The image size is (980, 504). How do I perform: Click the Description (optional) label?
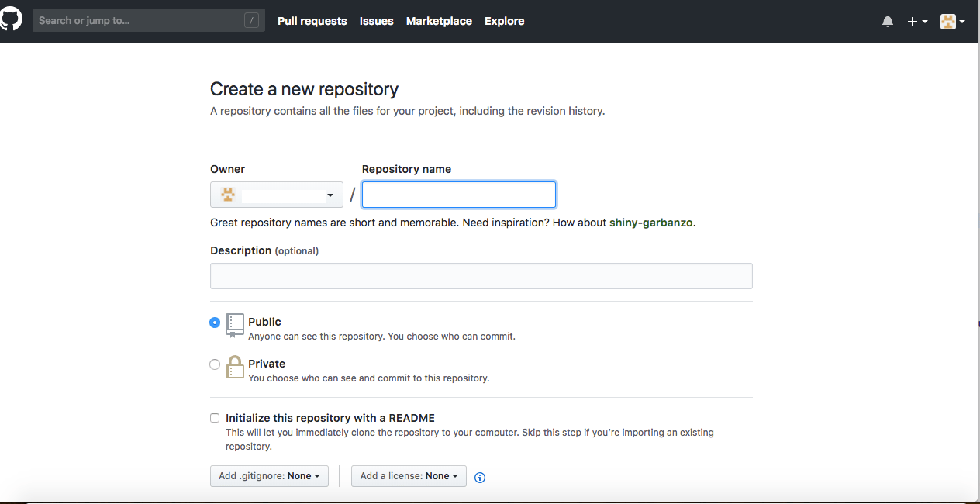pos(264,250)
